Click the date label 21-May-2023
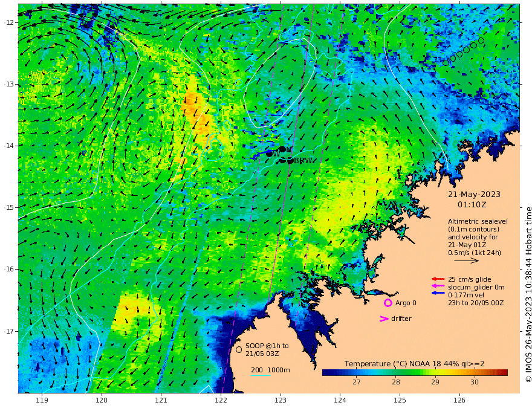 tap(474, 194)
